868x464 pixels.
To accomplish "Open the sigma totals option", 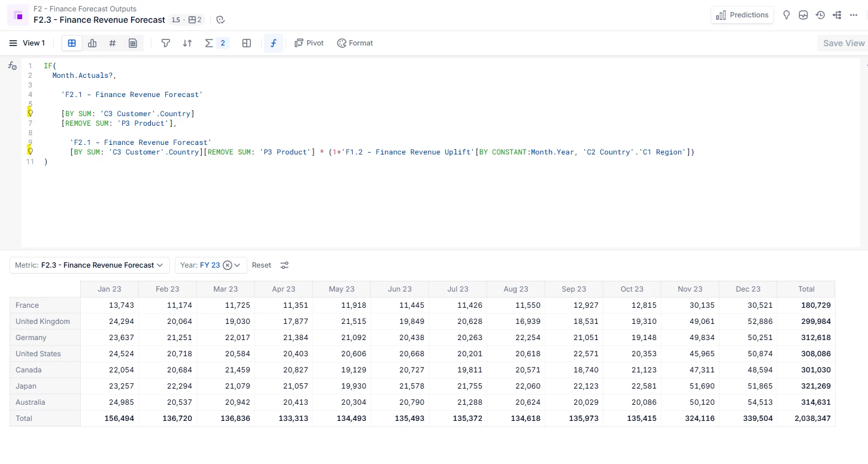I will [209, 43].
